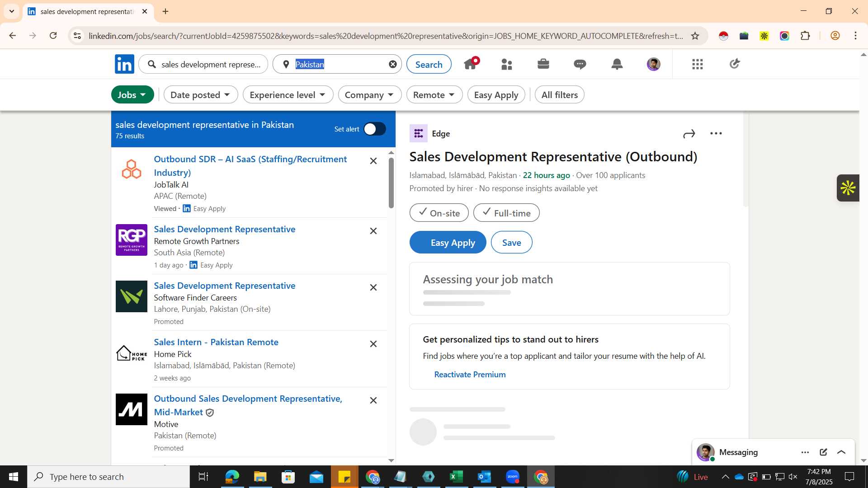
Task: Save the Edge job posting
Action: (511, 243)
